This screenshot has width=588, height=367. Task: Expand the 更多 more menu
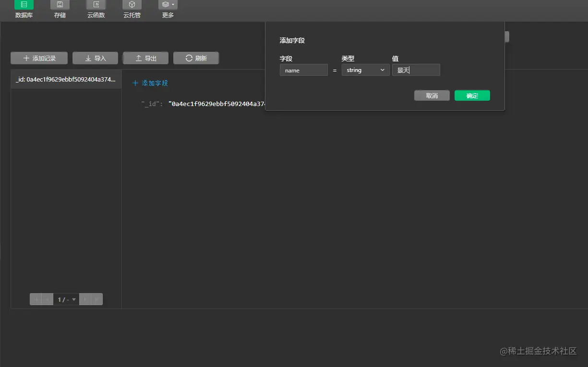tap(168, 10)
